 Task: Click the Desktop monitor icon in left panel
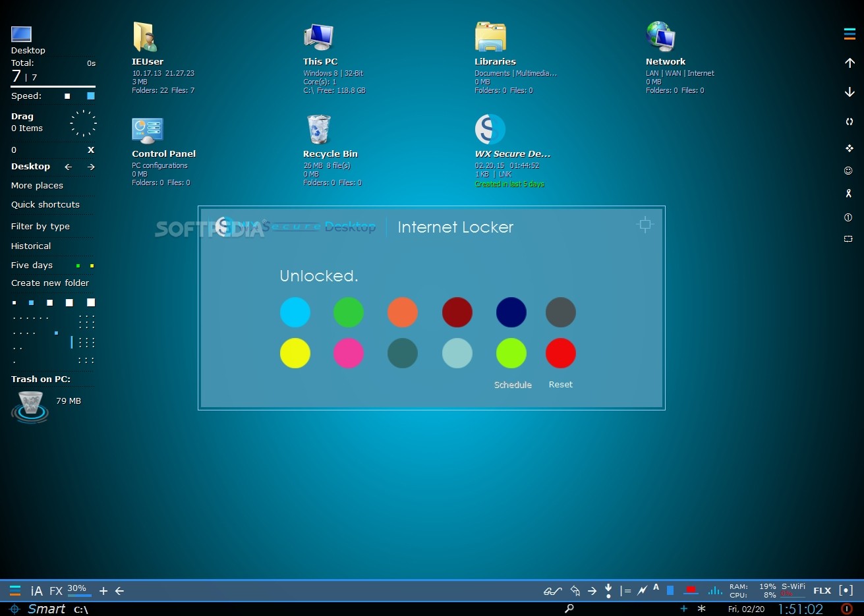point(21,34)
